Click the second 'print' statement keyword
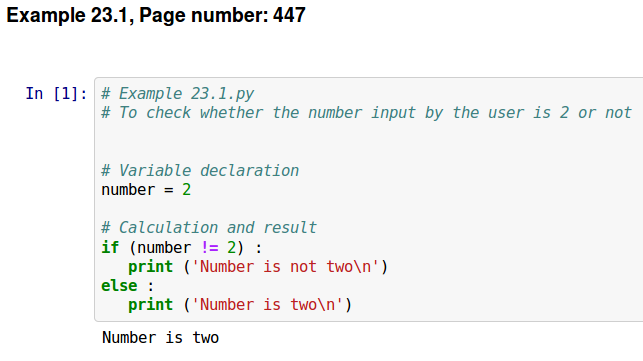Screen dimensions: 643x361 (x=150, y=305)
